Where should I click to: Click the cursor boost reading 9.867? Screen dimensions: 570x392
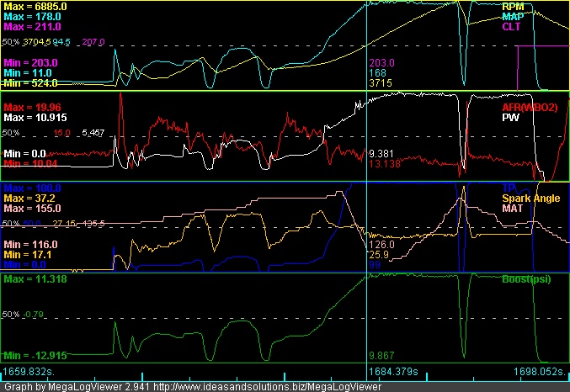click(x=381, y=355)
